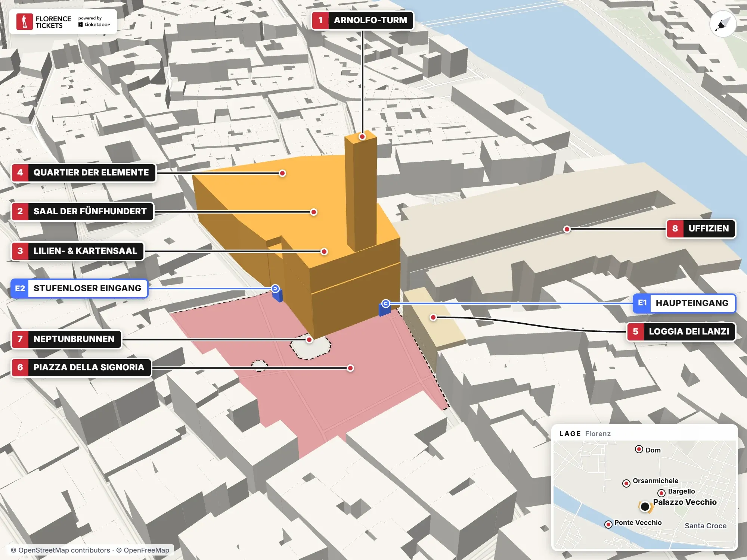
Task: Select the LILIEN- & KARTENSAAL label
Action: [x=78, y=251]
